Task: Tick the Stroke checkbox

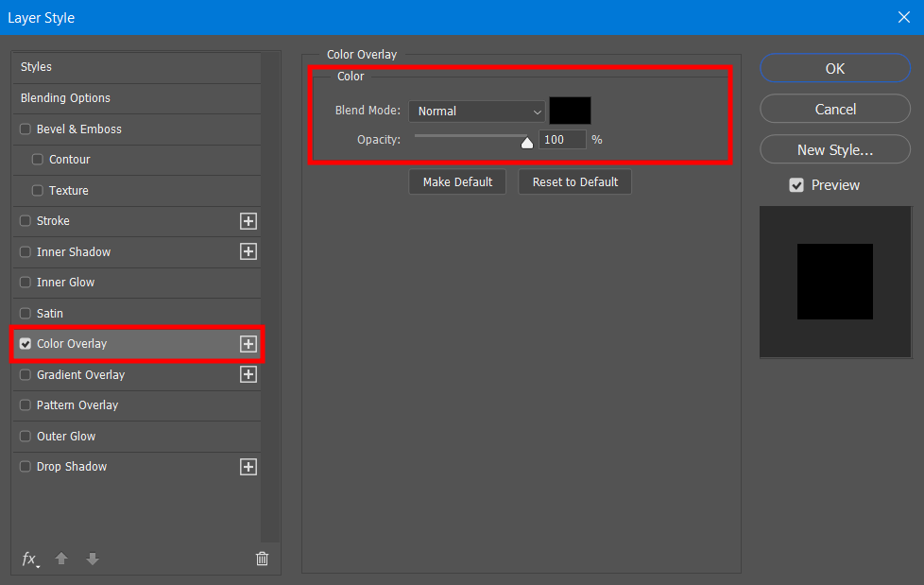Action: (x=26, y=220)
